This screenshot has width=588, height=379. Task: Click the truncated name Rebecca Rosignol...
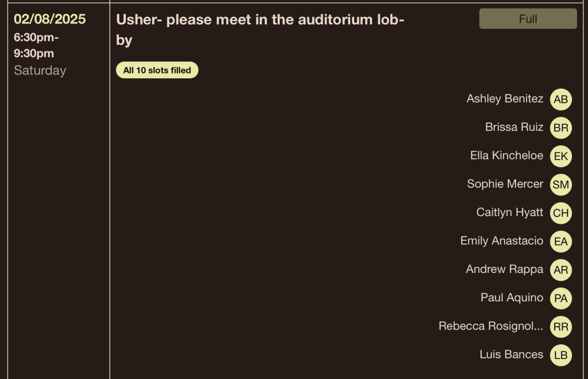pyautogui.click(x=491, y=326)
